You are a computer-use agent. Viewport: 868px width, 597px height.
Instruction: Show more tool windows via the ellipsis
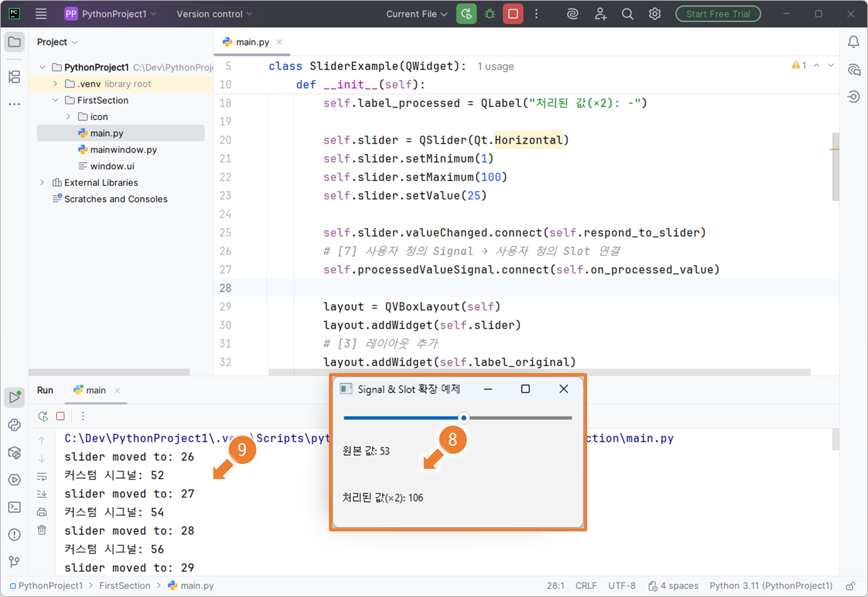(14, 104)
